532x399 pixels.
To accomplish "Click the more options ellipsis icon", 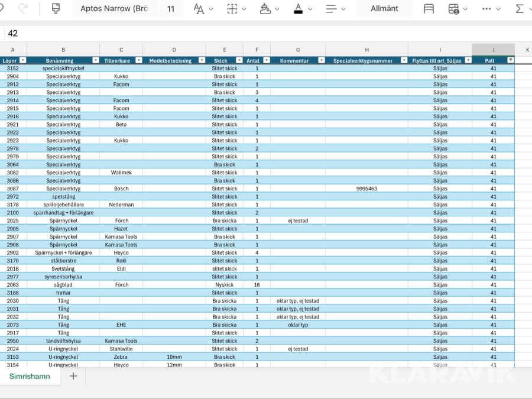I will point(486,9).
